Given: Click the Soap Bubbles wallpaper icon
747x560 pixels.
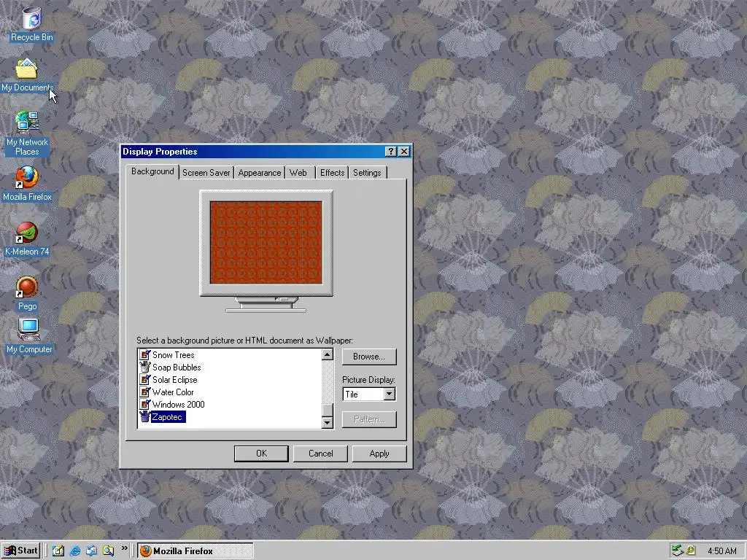Looking at the screenshot, I should pos(145,367).
